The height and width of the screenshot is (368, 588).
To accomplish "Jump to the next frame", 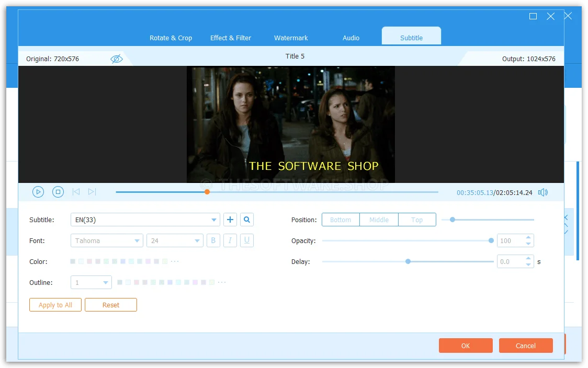I will [x=92, y=192].
